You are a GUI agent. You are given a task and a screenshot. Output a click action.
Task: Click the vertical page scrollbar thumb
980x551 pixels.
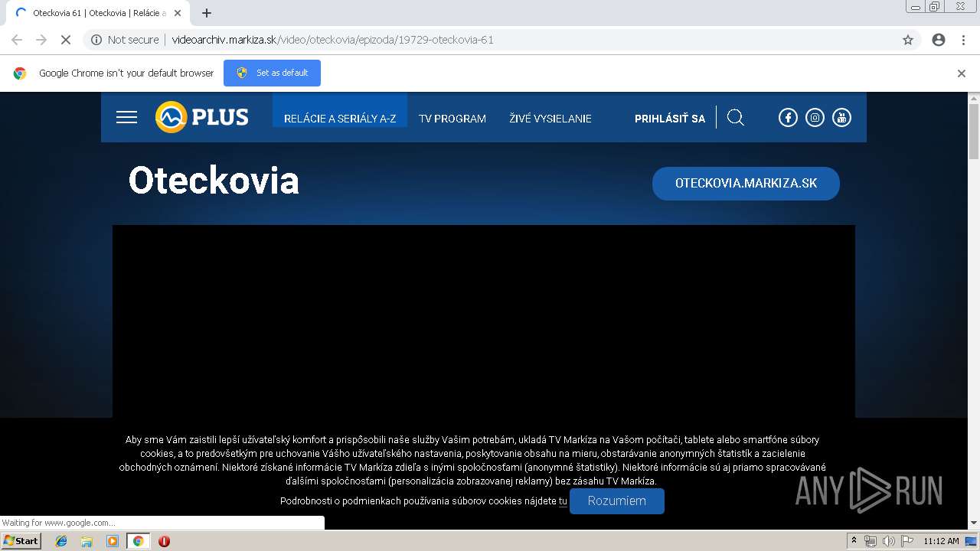[974, 130]
